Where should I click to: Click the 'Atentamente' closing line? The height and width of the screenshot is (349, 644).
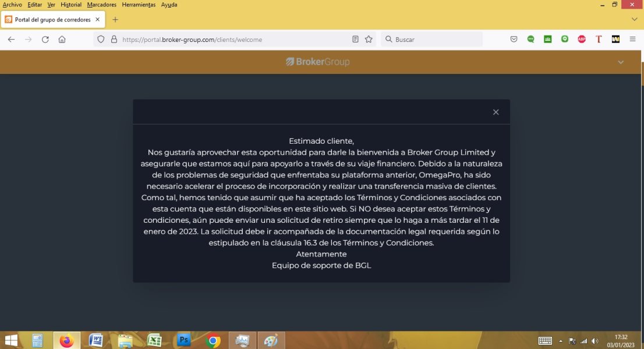(x=321, y=254)
